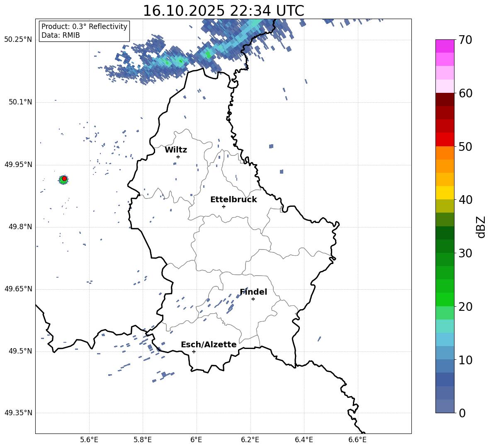Click the yellow colorbar segment near 40

[445, 193]
